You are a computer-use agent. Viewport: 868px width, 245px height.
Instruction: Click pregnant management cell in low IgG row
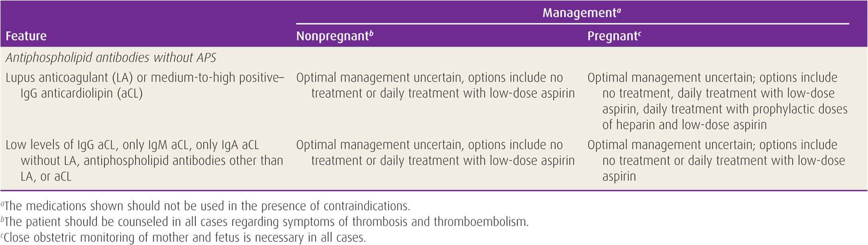pos(716,160)
